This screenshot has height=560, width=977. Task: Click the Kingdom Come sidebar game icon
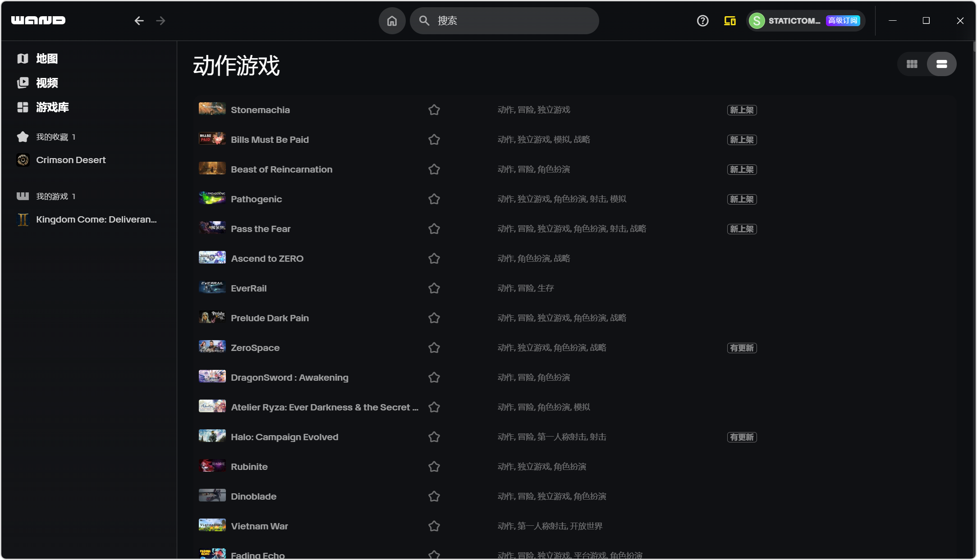[23, 219]
